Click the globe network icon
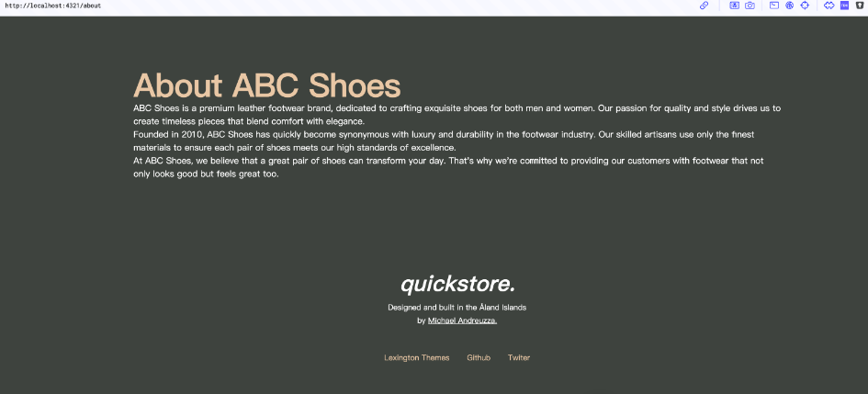This screenshot has width=868, height=394. tap(789, 6)
